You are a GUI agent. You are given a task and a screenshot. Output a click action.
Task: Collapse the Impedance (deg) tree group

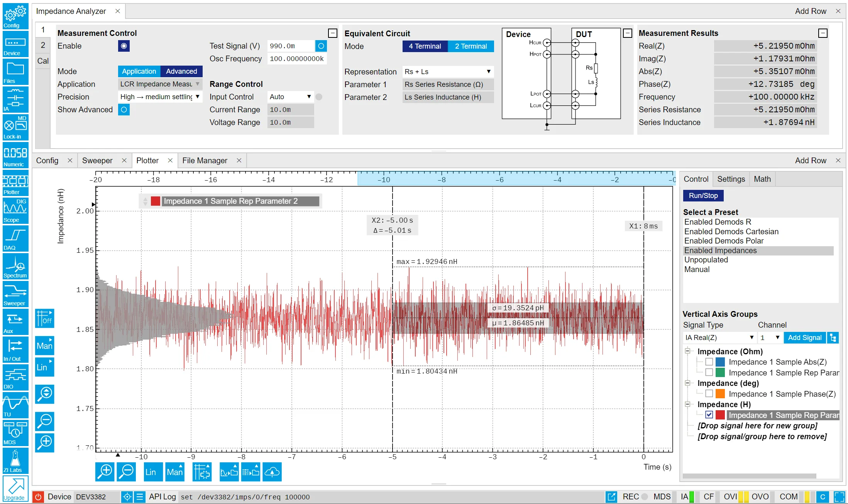click(687, 383)
